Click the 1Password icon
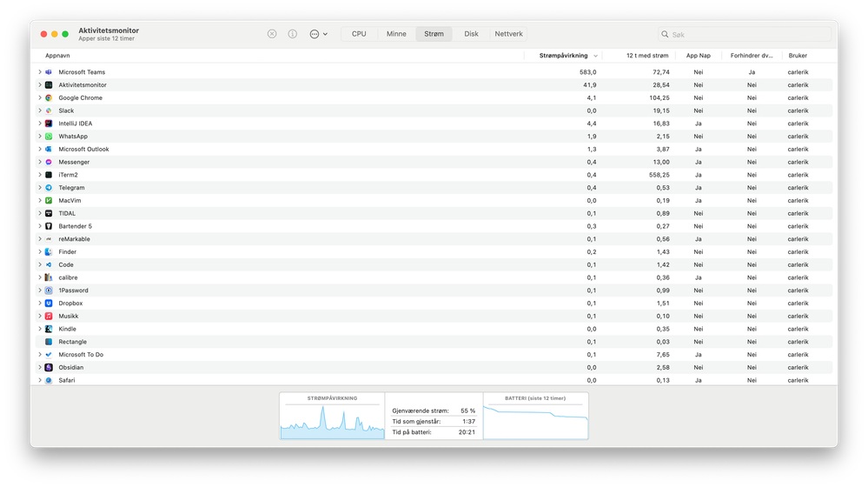This screenshot has width=868, height=487. coord(49,290)
